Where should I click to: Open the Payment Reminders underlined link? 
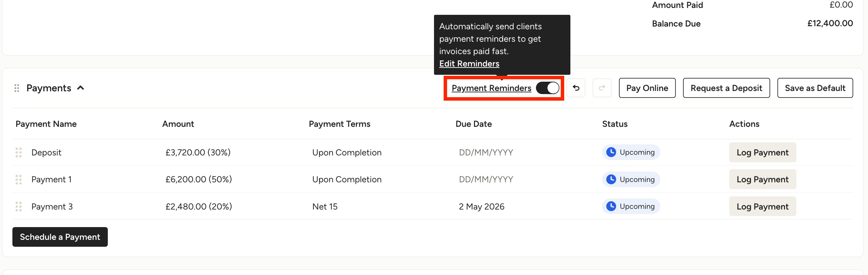(x=492, y=88)
